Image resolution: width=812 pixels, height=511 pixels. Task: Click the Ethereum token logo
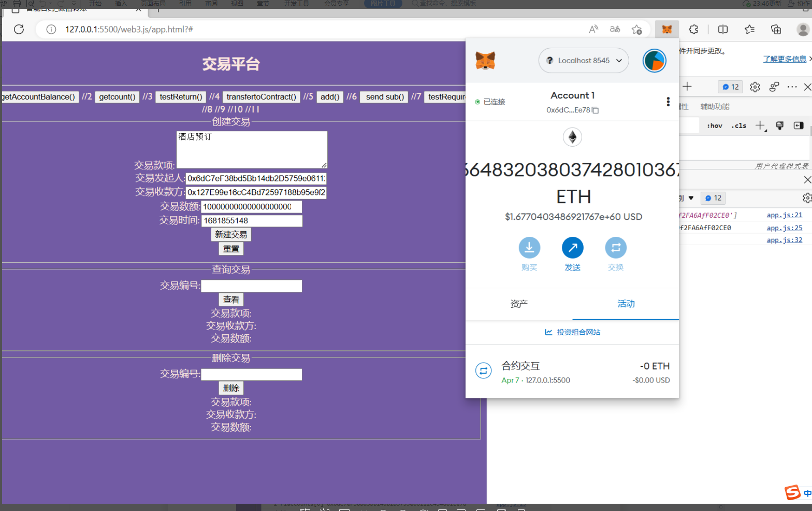573,137
